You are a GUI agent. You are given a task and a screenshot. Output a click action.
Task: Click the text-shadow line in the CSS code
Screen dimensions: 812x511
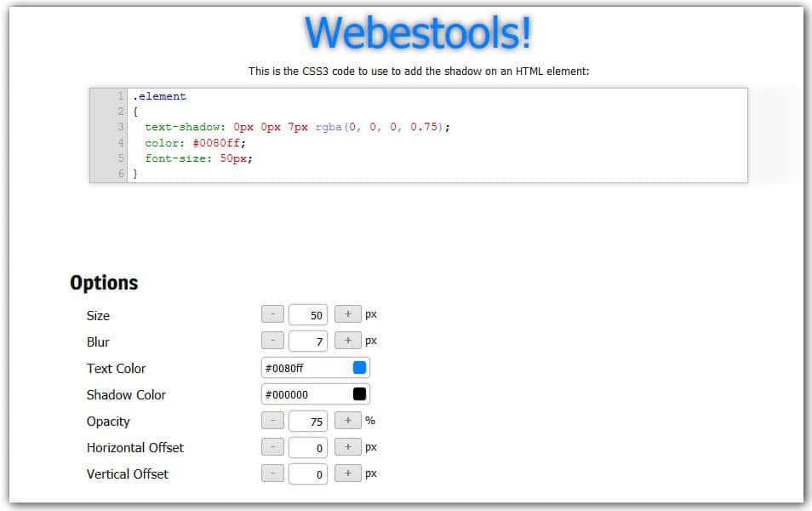pyautogui.click(x=289, y=126)
